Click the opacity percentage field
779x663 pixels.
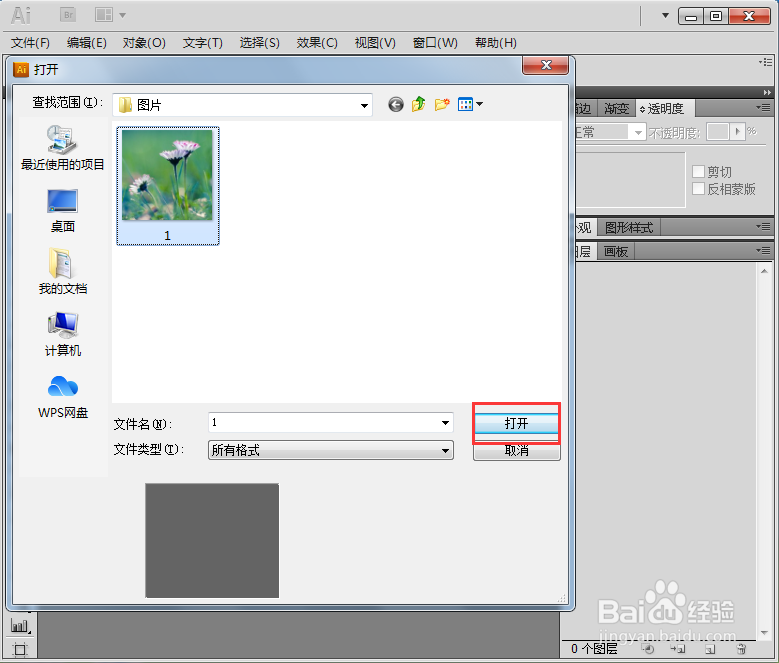(717, 132)
